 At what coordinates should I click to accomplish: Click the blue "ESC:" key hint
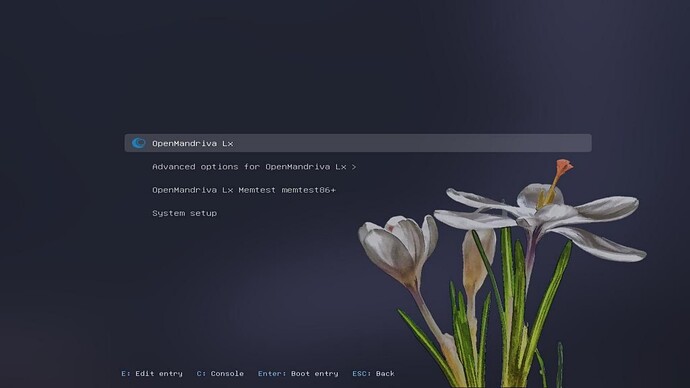(x=362, y=373)
